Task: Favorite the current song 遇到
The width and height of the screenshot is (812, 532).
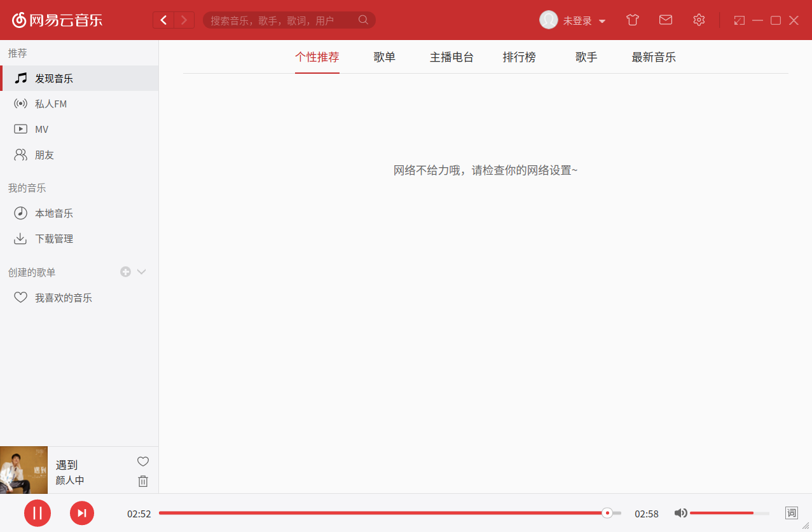Action: point(142,461)
